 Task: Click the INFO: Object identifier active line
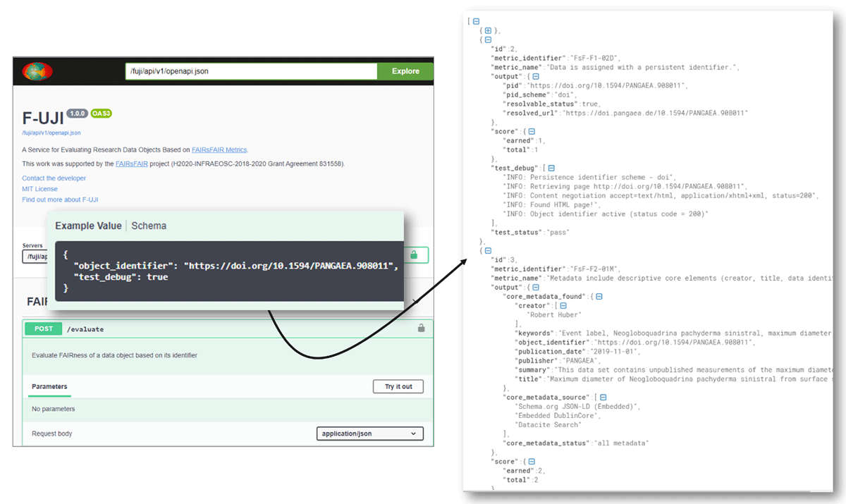click(x=605, y=214)
